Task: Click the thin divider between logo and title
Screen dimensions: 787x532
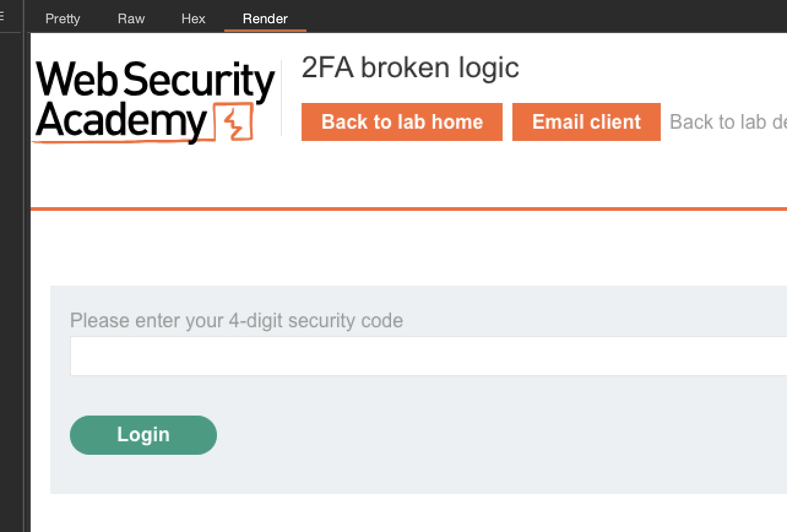Action: [281, 98]
